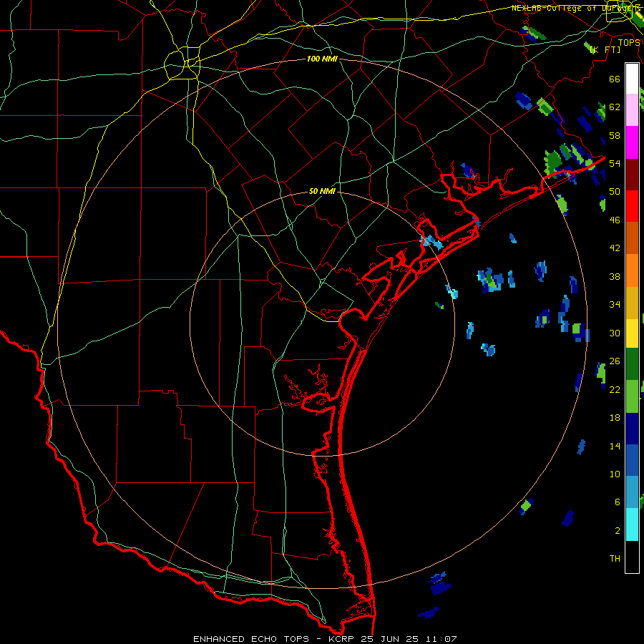Click the yellow legend swatch

pyautogui.click(x=632, y=333)
